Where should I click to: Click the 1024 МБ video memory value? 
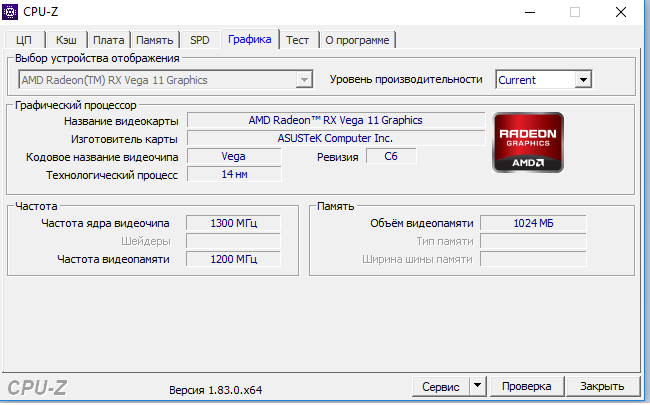pos(533,223)
